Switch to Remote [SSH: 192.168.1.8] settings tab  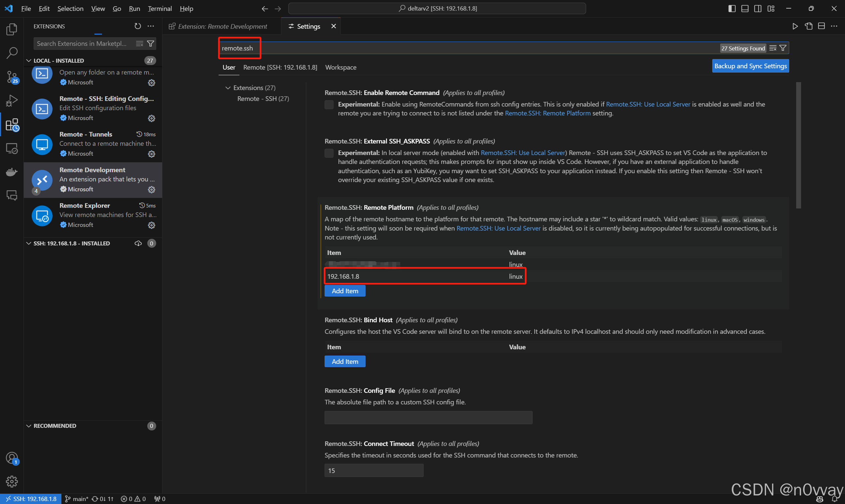pyautogui.click(x=280, y=67)
